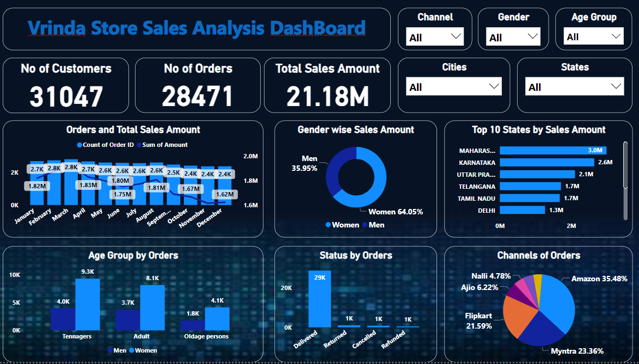Screen dimensions: 639x364
Task: Click the No of Customers card
Action: pyautogui.click(x=66, y=85)
